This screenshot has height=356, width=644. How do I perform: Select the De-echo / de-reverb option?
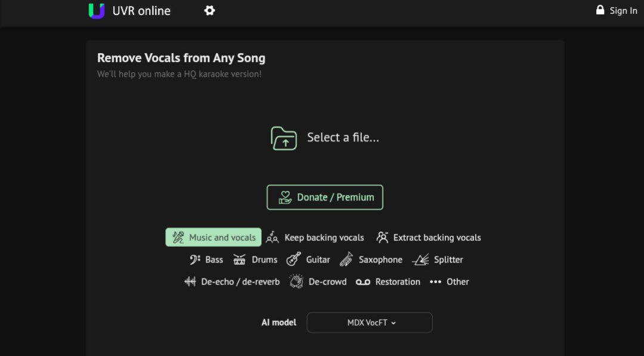(232, 281)
